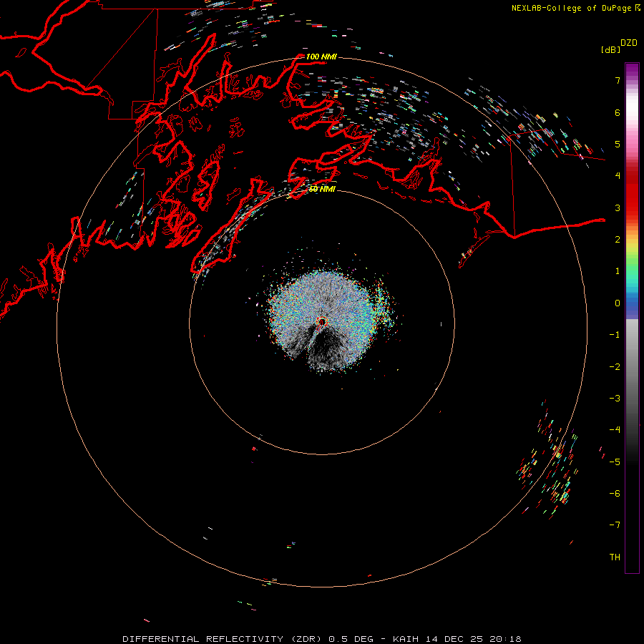Click the Differential Reflectivity KAIH caption text
This screenshot has height=644, width=644.
322,639
